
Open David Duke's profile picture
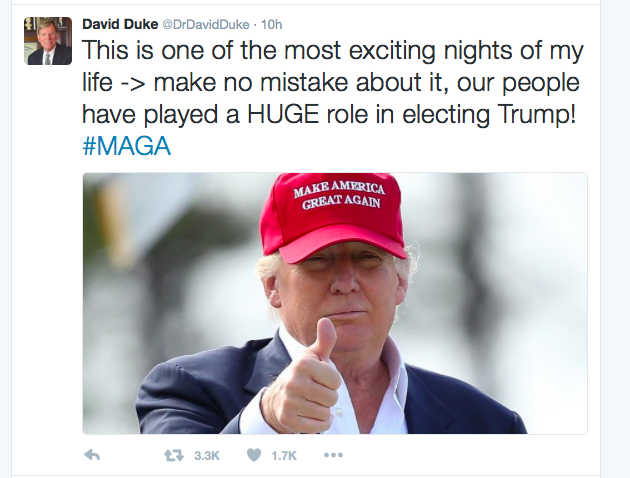pyautogui.click(x=48, y=41)
